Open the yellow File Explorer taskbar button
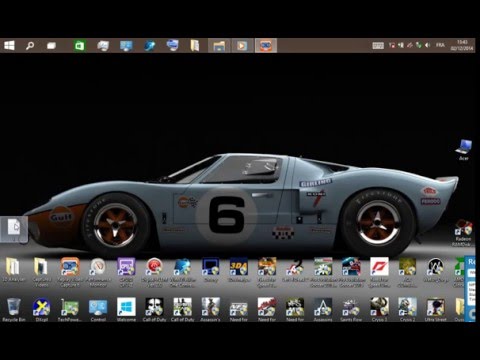This screenshot has height=360, width=480. coord(219,46)
